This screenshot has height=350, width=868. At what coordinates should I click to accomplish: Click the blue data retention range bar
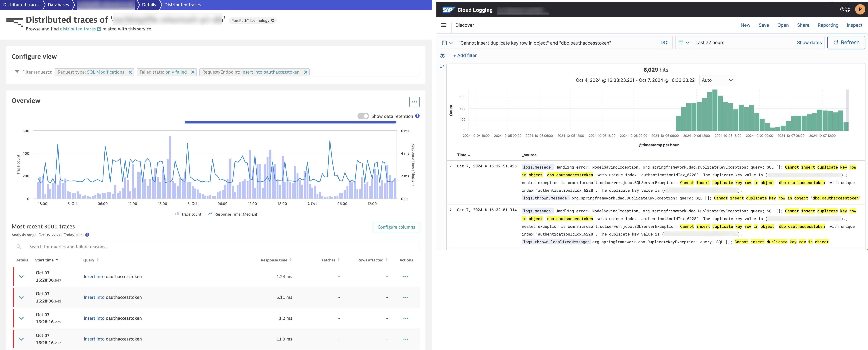[290, 122]
